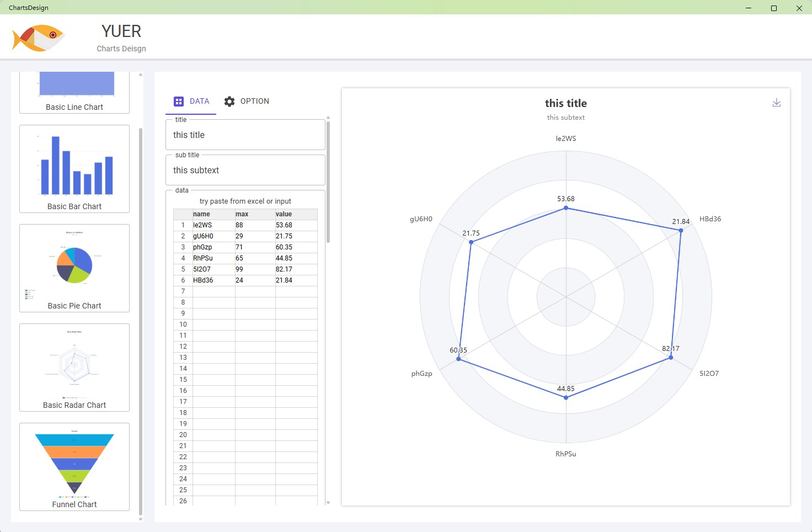Select the max cell containing 29

pos(255,236)
